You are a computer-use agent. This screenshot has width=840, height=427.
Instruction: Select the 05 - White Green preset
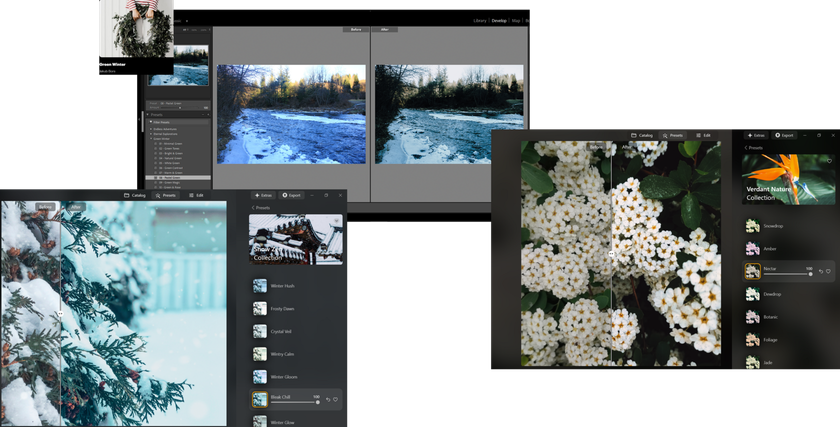tap(169, 163)
